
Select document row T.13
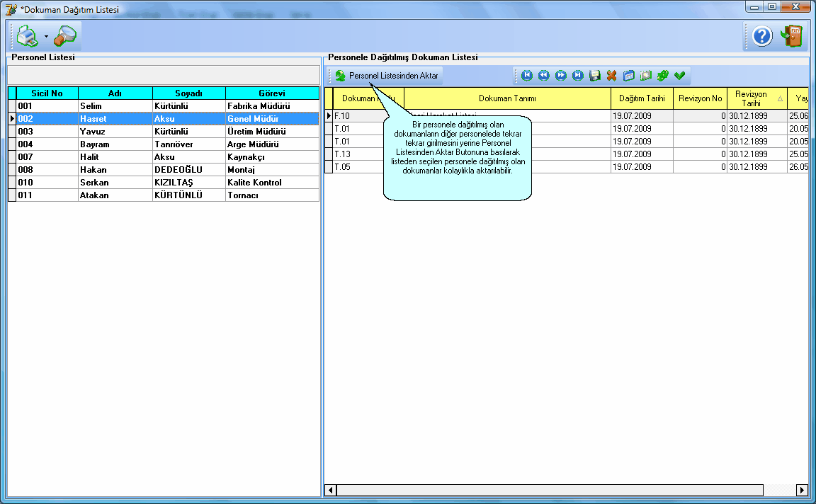566,154
